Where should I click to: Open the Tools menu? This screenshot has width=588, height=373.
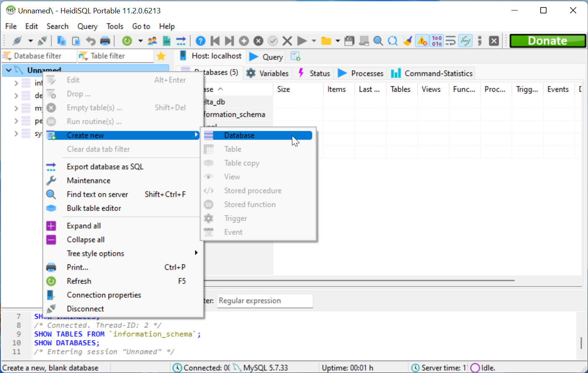[115, 26]
